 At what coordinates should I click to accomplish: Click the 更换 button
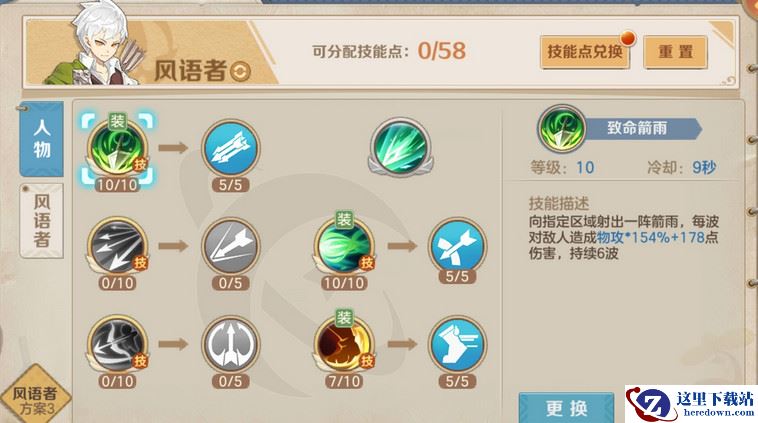pyautogui.click(x=567, y=408)
